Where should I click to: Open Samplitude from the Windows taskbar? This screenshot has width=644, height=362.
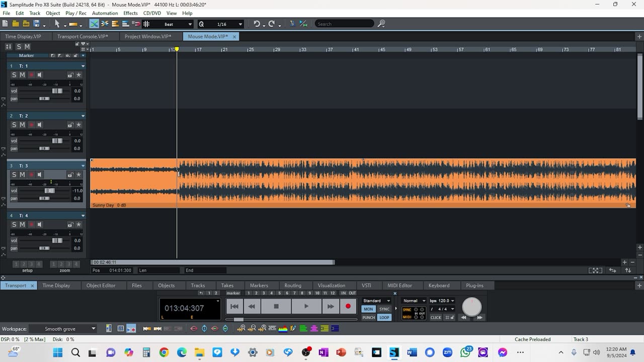coord(394,352)
